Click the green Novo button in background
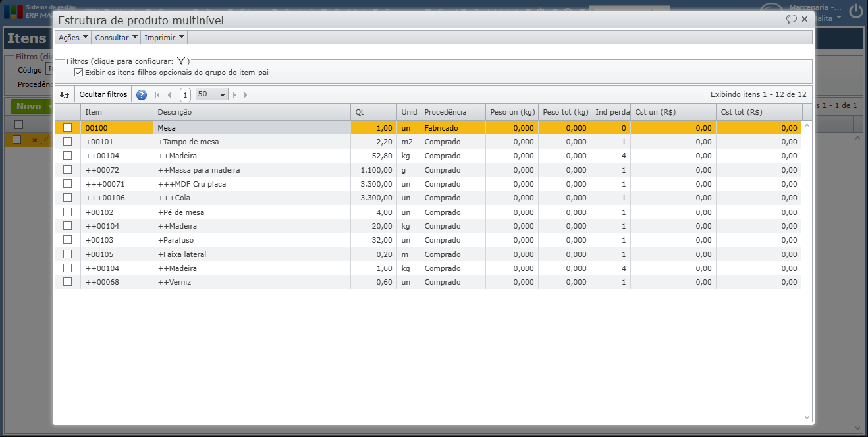The image size is (868, 437). tap(32, 106)
